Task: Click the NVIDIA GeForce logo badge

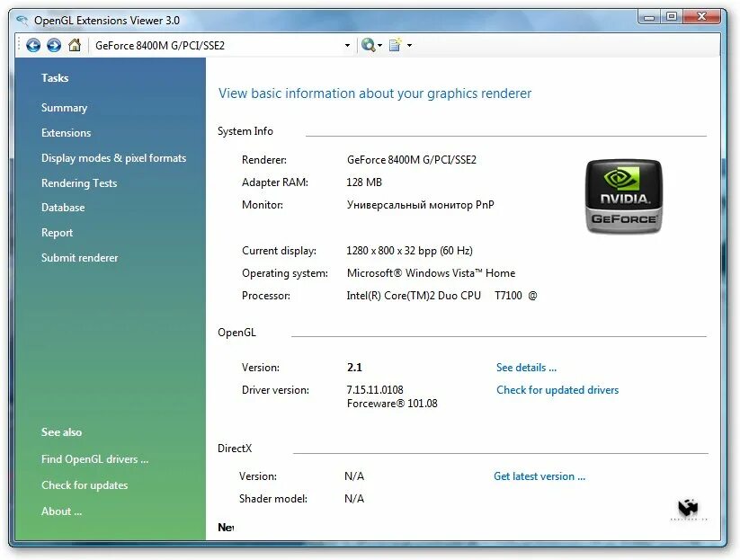Action: pos(623,196)
